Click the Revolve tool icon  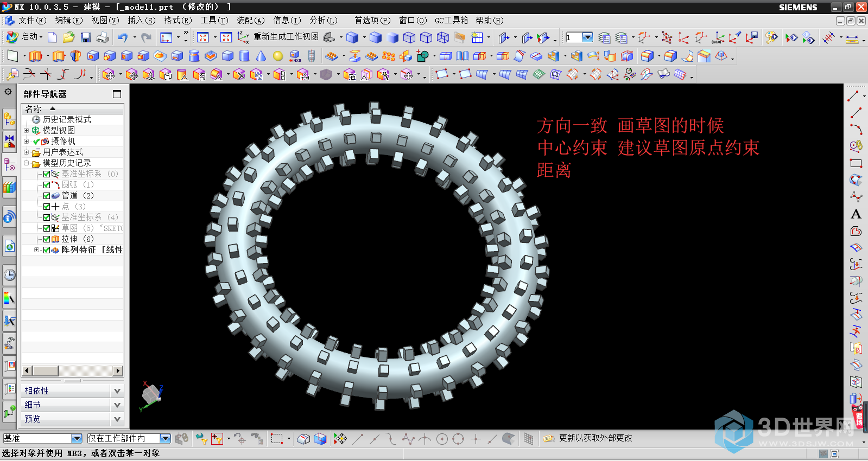tap(76, 56)
